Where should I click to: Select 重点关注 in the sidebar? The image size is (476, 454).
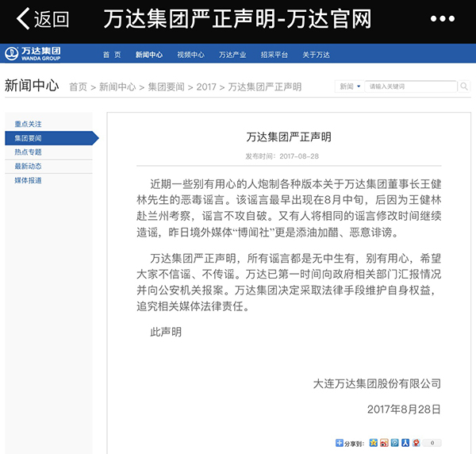(x=29, y=124)
